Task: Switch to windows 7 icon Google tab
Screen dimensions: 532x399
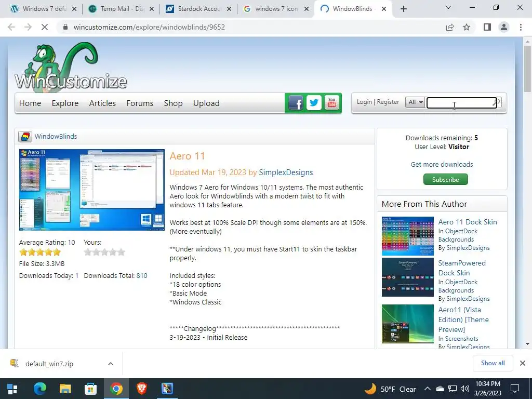Action: [x=276, y=9]
